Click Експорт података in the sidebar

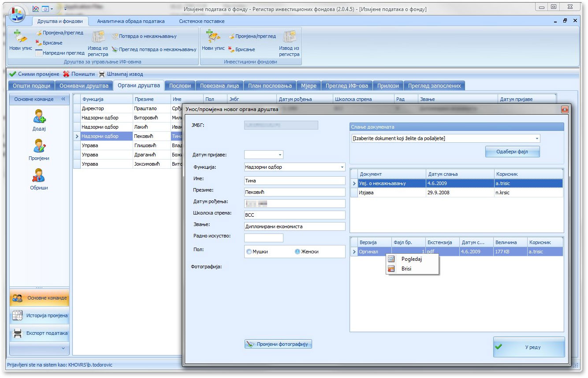coord(39,334)
